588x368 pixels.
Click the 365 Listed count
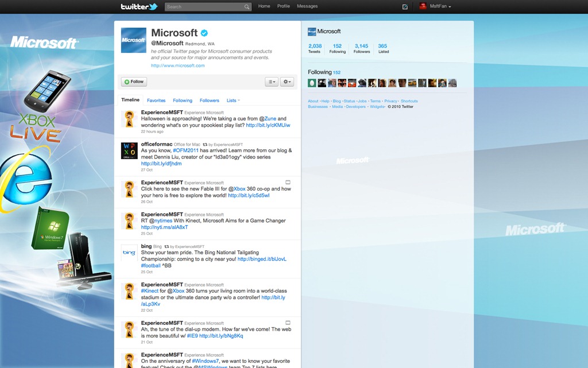pyautogui.click(x=383, y=49)
